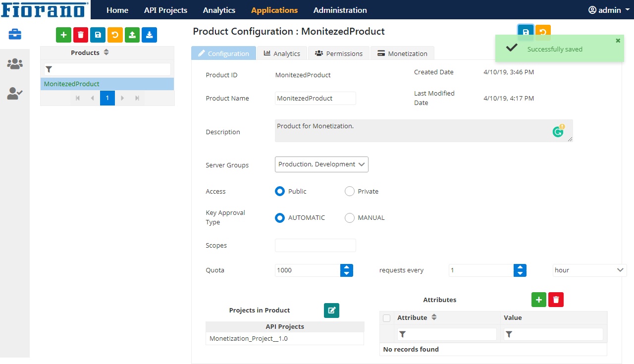Choose AUTOMATIC key approval type
The width and height of the screenshot is (634, 364).
coord(280,217)
